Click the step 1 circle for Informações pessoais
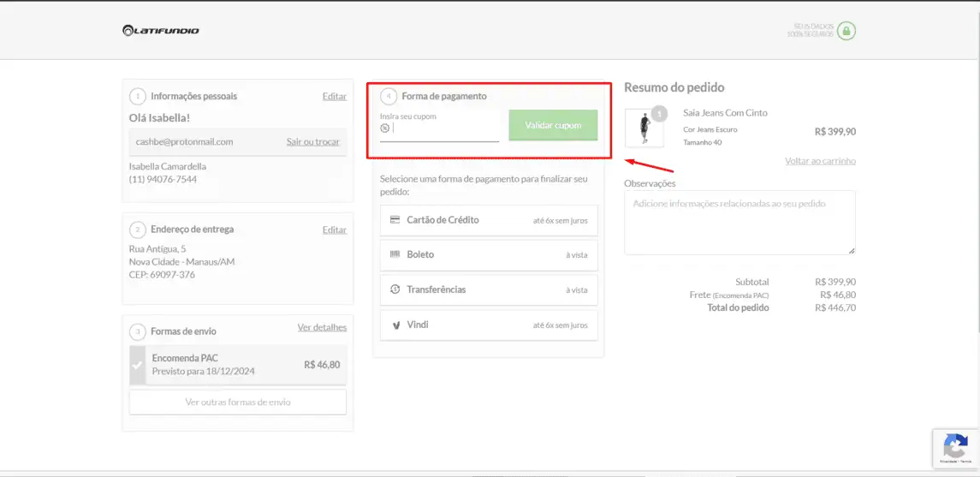The image size is (980, 477). click(137, 96)
